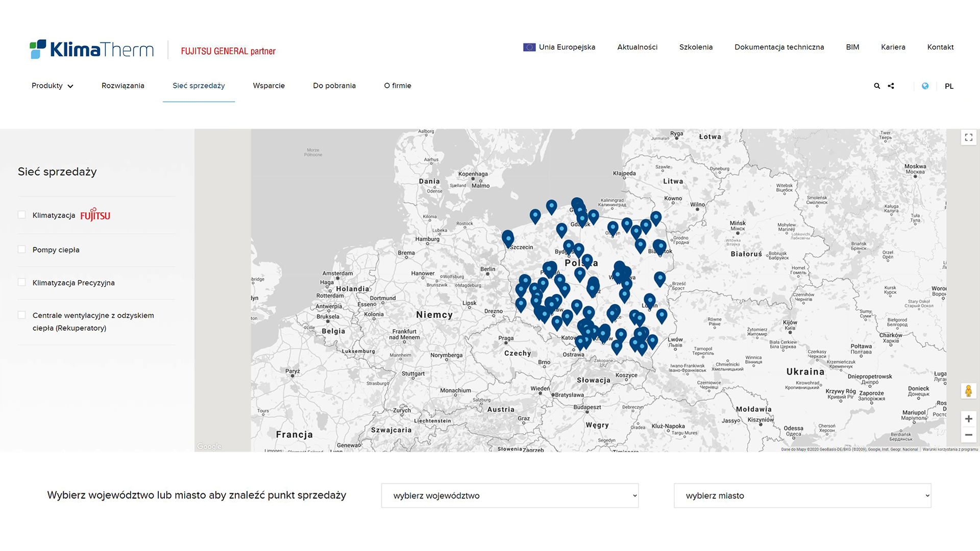This screenshot has height=551, width=980.
Task: Go to Wsparcie menu item
Action: pos(269,86)
